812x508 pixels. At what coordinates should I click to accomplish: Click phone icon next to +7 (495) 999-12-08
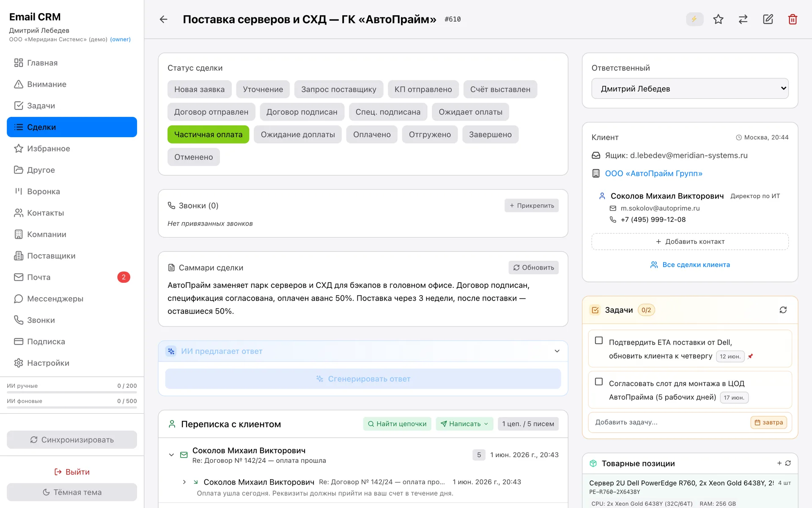613,219
